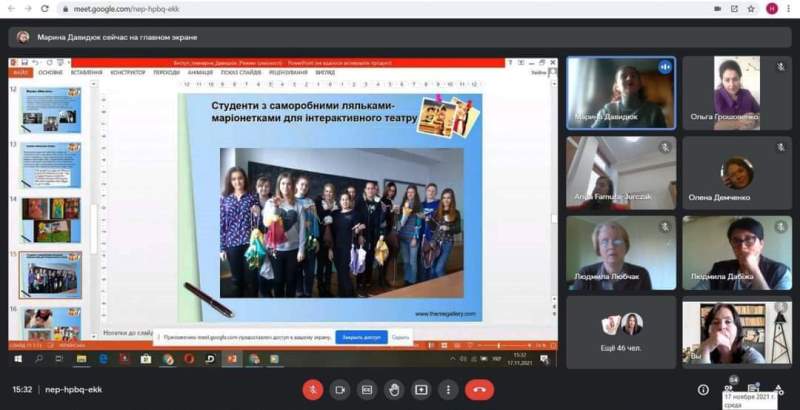The width and height of the screenshot is (800, 410).
Task: Open ВСТАВЛЕННЯ tab in shared PowerPoint
Action: [87, 73]
